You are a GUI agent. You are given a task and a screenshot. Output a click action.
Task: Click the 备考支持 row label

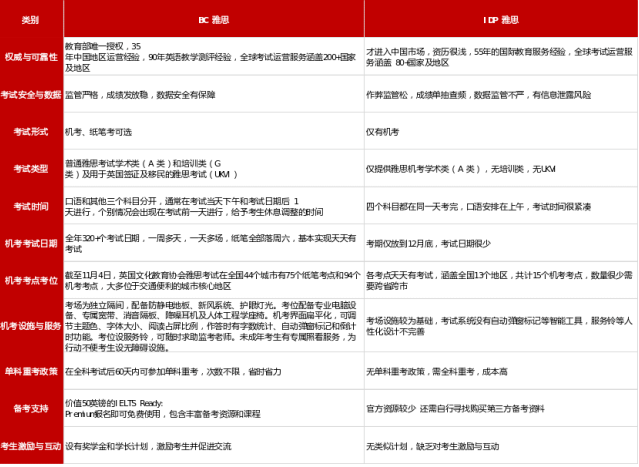tap(31, 408)
